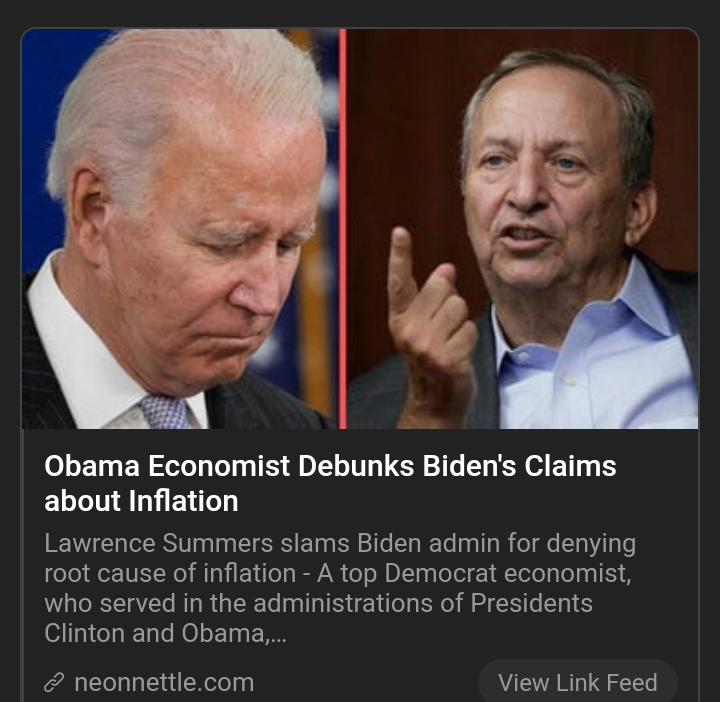Image resolution: width=720 pixels, height=702 pixels.
Task: Click the red divider between the photos
Action: pos(343,229)
